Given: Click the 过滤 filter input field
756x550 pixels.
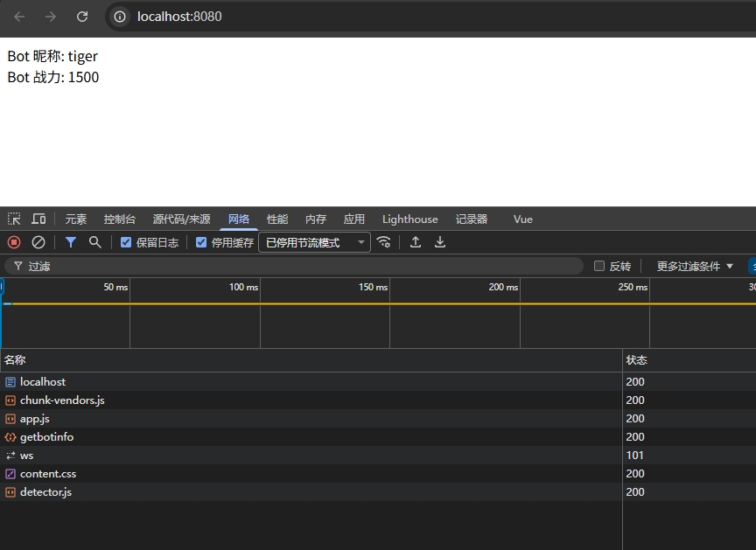Looking at the screenshot, I should coord(297,266).
